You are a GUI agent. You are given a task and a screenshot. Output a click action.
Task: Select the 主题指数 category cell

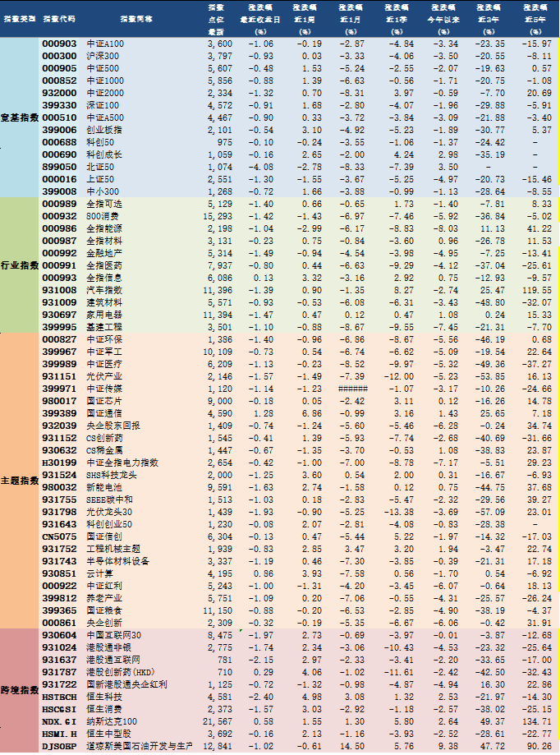(20, 481)
